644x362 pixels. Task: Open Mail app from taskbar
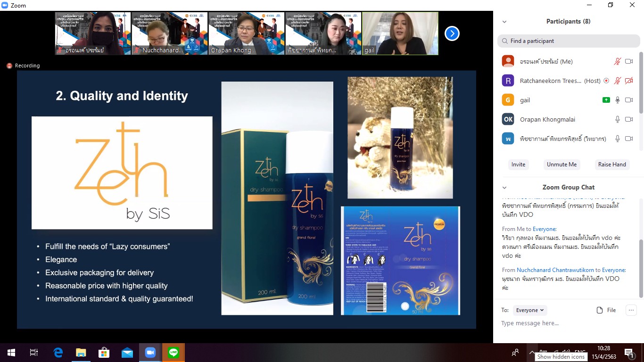(127, 353)
